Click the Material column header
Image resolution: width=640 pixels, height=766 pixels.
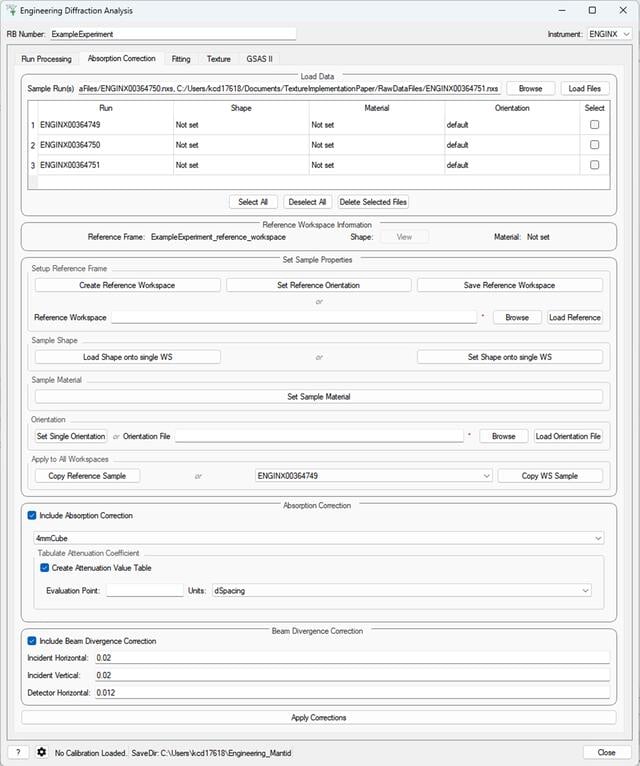click(x=377, y=108)
